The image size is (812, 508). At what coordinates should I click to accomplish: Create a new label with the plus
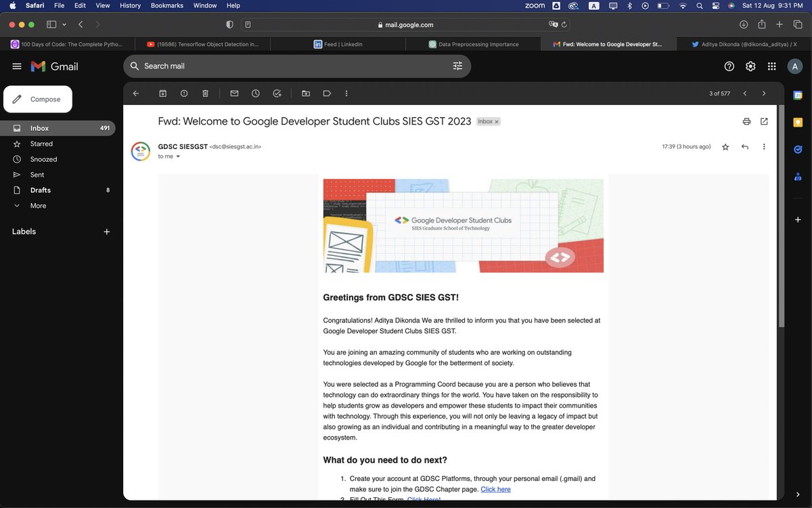click(106, 232)
